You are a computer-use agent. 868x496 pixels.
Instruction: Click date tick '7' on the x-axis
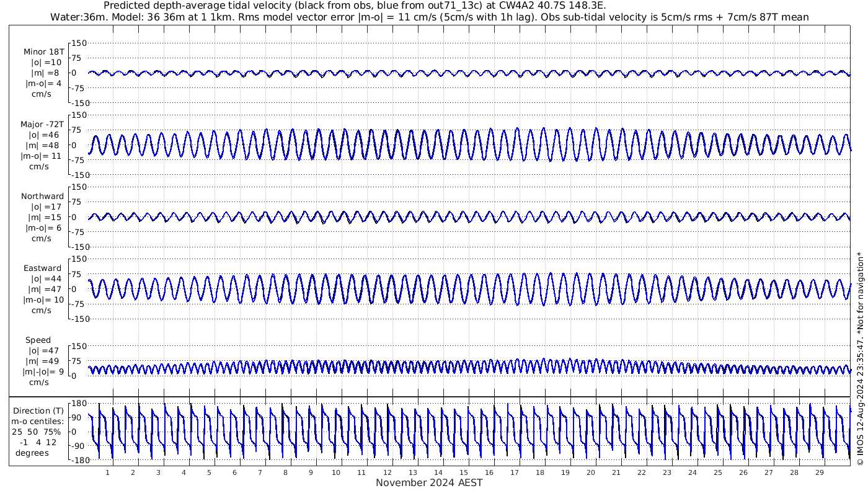(260, 472)
